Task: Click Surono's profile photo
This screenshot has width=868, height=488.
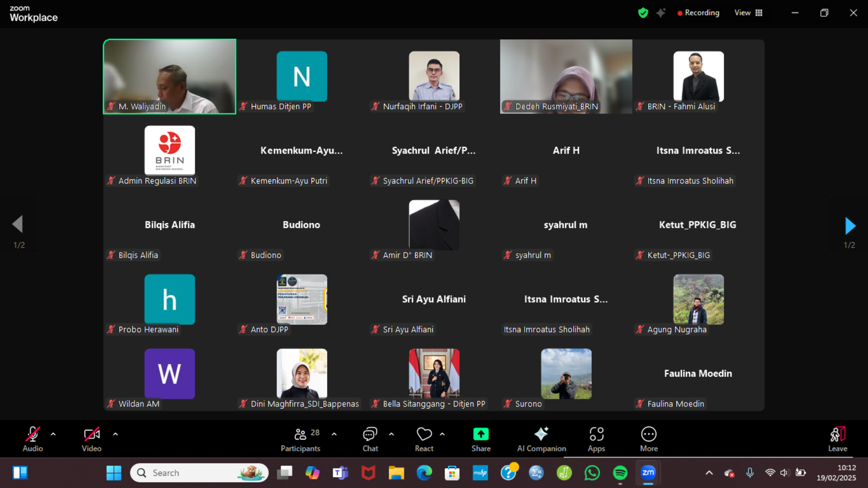Action: [x=566, y=373]
